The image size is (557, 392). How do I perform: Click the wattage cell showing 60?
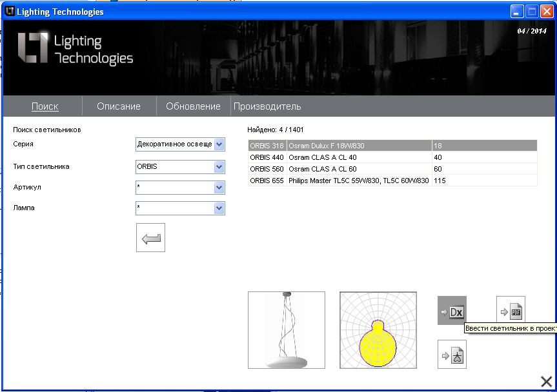(x=485, y=169)
